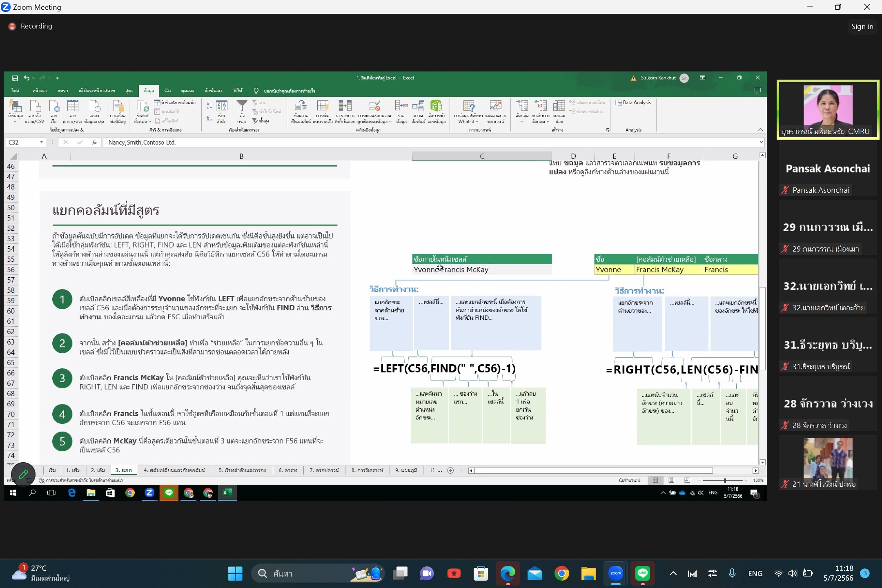This screenshot has width=882, height=588.
Task: Open the Name Box dropdown arrow
Action: click(41, 142)
